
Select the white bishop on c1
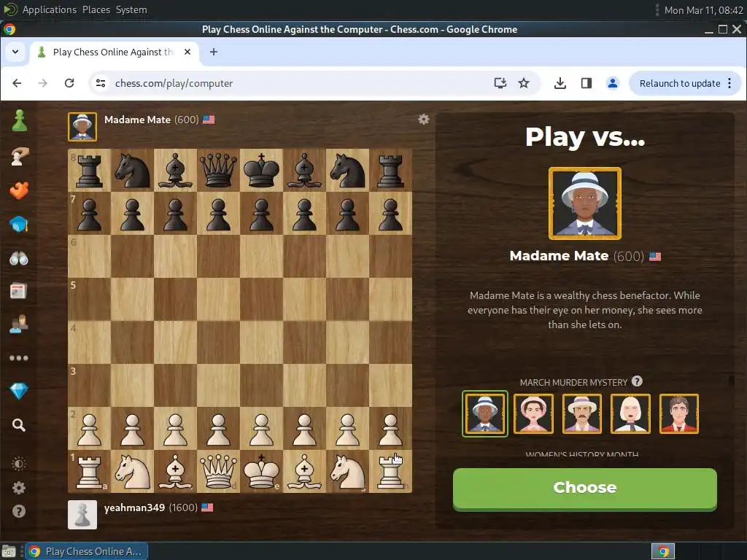pyautogui.click(x=175, y=472)
